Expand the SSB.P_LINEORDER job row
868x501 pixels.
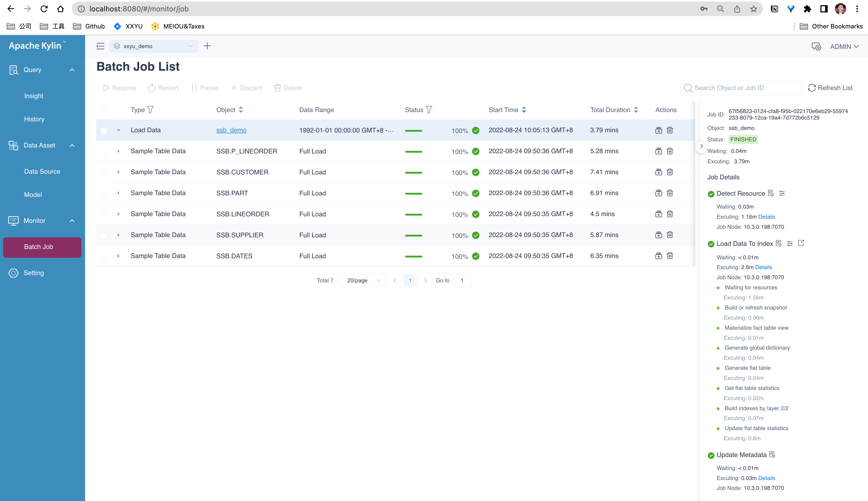point(118,151)
